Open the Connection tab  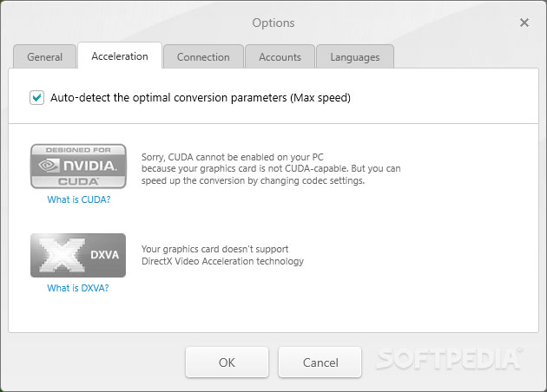(x=203, y=57)
